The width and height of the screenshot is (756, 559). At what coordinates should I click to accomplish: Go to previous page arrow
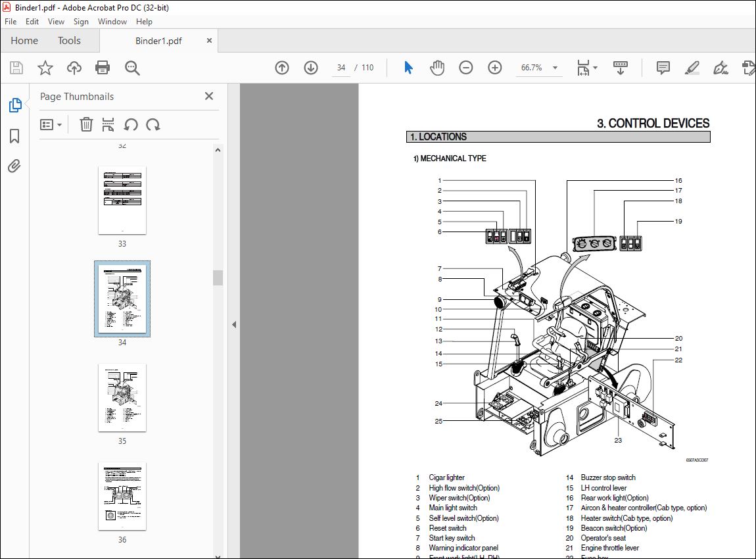(282, 68)
